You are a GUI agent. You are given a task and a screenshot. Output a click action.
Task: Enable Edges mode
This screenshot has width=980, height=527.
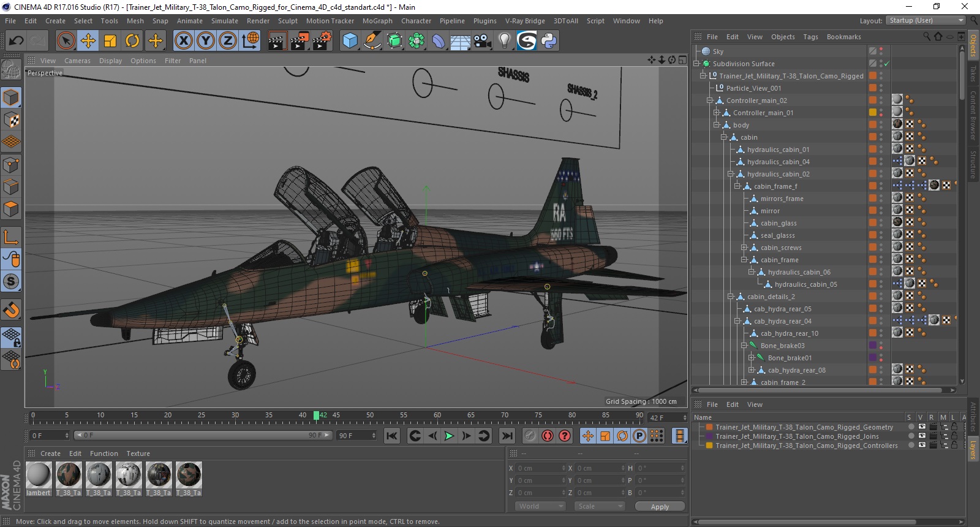coord(11,187)
